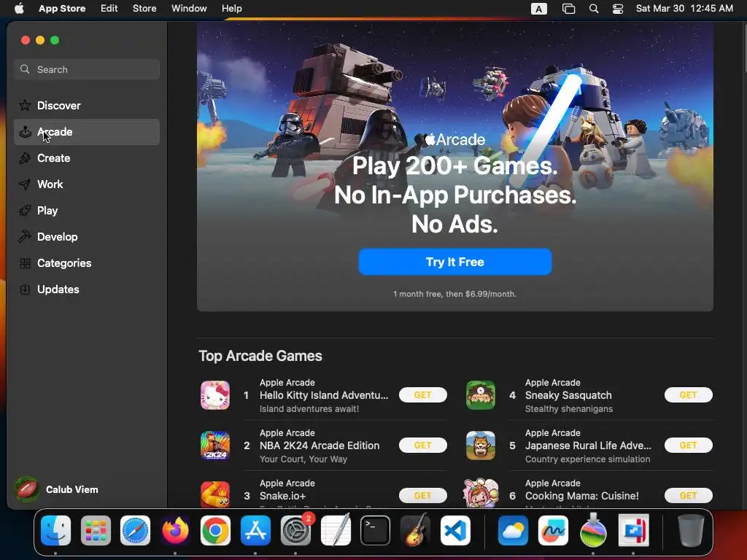The width and height of the screenshot is (747, 560).
Task: Open Terminal from the Dock
Action: click(376, 531)
